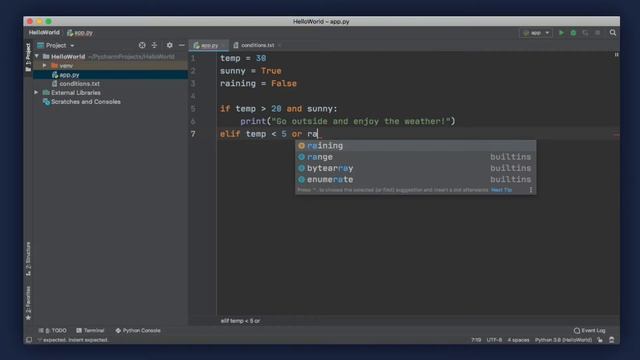Expand External Libraries node
This screenshot has height=360, width=640.
(x=36, y=93)
